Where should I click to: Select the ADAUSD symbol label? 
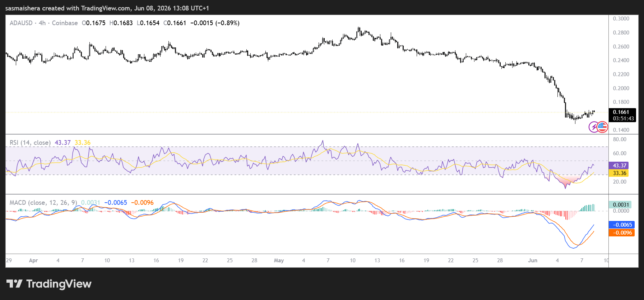21,23
